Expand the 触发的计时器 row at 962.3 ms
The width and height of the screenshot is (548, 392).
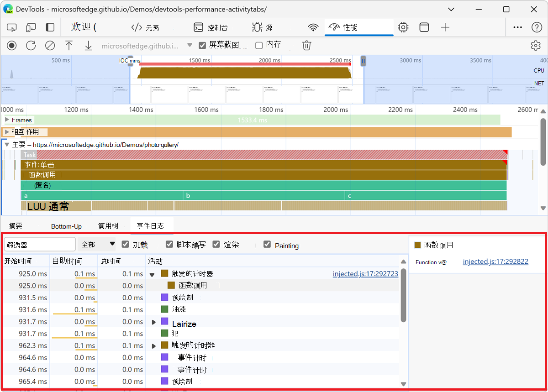pyautogui.click(x=154, y=346)
